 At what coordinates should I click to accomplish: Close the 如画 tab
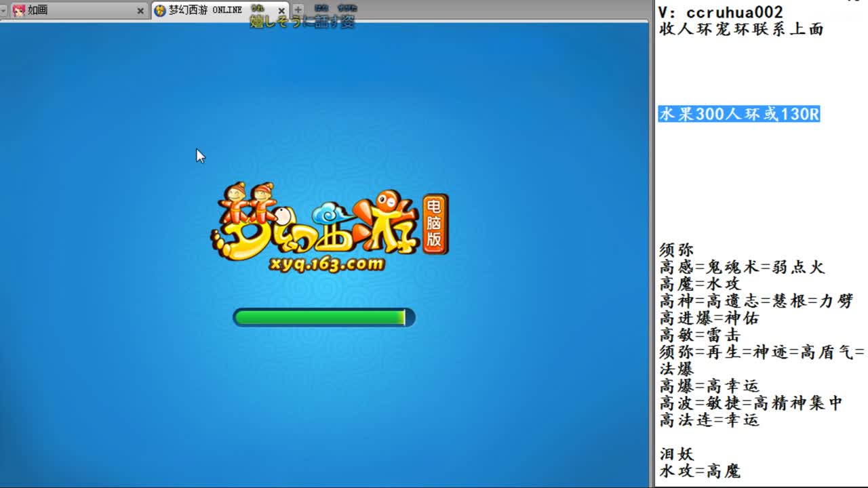(140, 11)
